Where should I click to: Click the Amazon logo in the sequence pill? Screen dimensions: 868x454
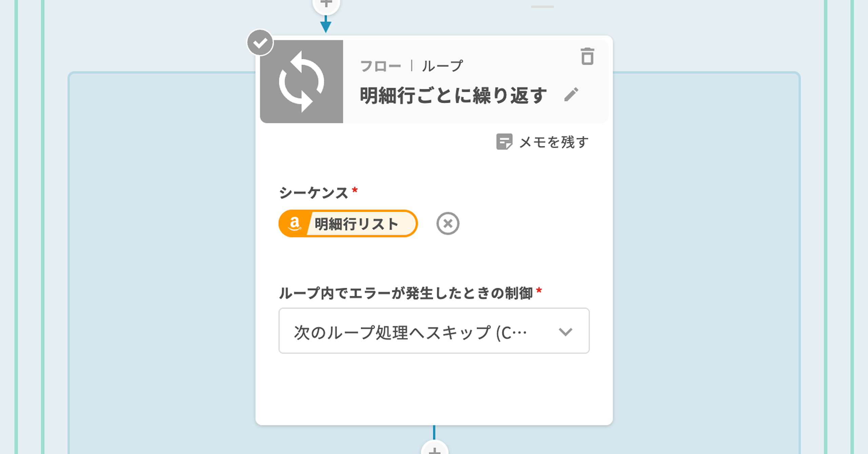click(x=294, y=224)
